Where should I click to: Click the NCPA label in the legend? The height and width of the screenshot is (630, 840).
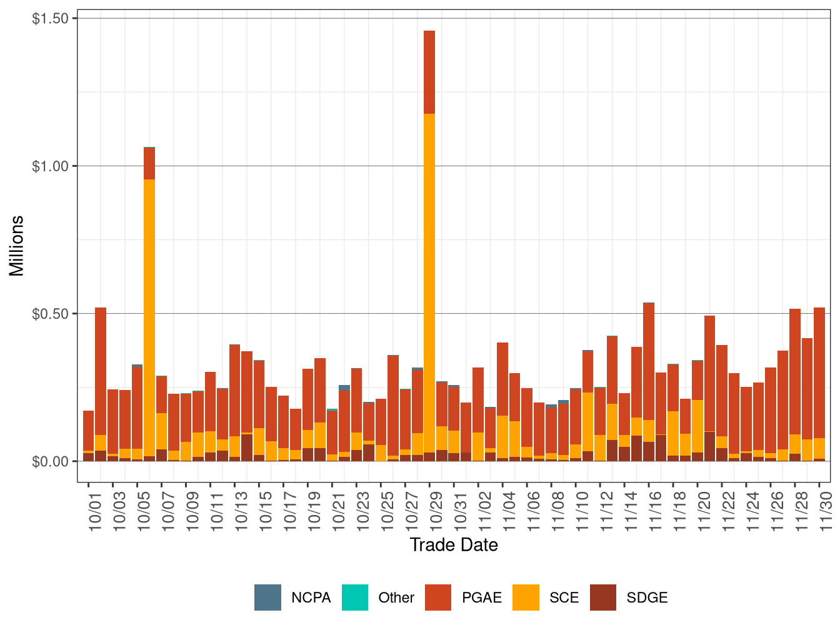pos(310,597)
